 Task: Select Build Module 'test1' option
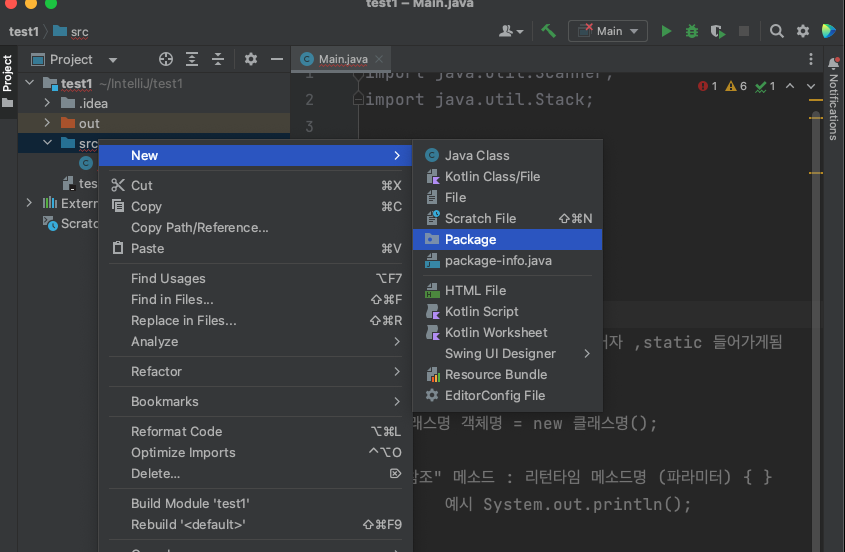tap(255, 503)
